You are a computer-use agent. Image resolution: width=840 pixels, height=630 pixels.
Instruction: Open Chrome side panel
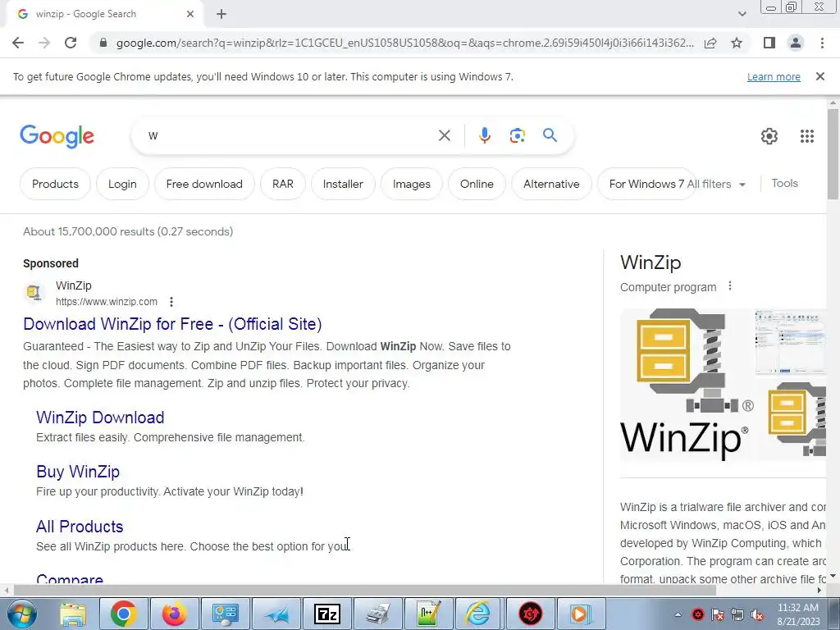click(x=769, y=43)
